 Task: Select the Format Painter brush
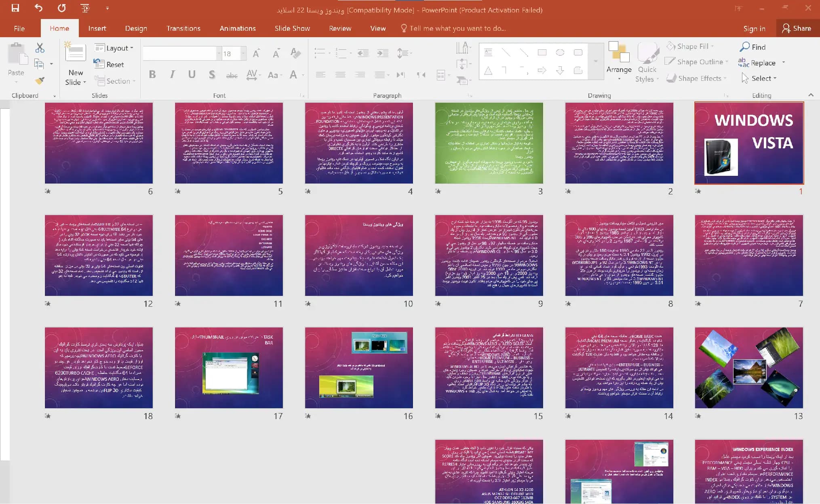(x=40, y=80)
